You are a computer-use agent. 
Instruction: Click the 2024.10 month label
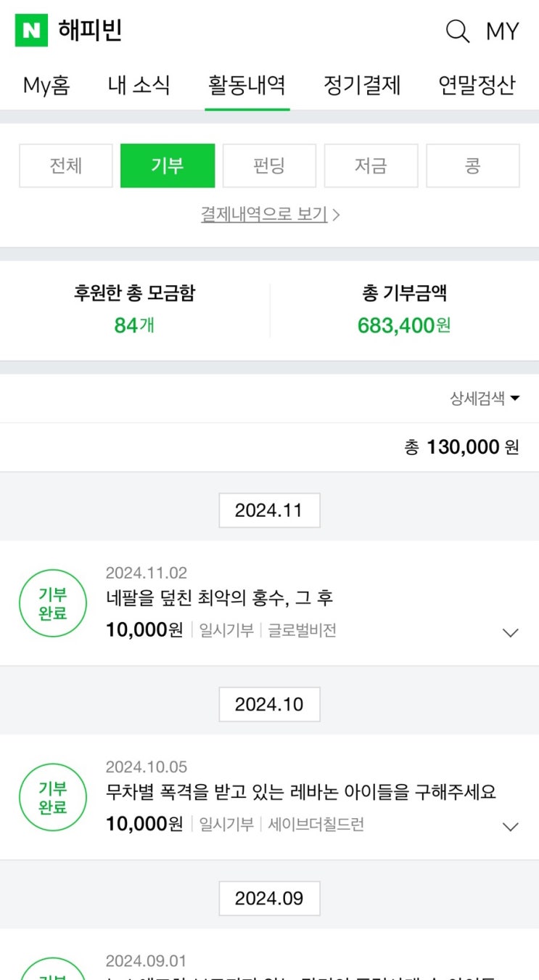coord(269,704)
